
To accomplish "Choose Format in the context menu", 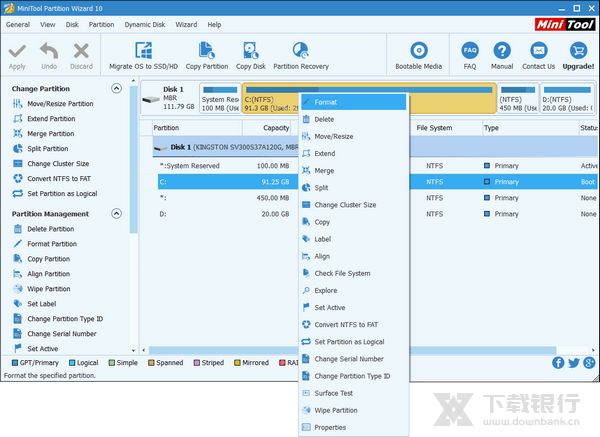I will (x=325, y=102).
